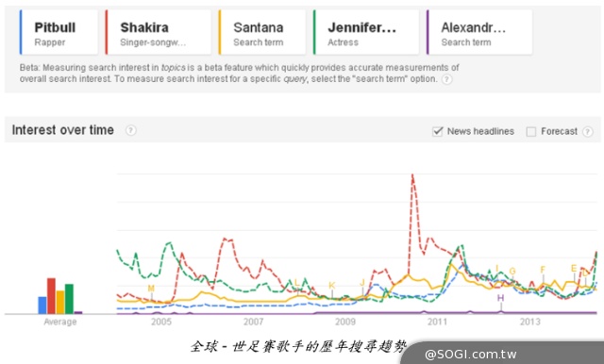Click news headline marker M
The width and height of the screenshot is (604, 364).
[151, 289]
